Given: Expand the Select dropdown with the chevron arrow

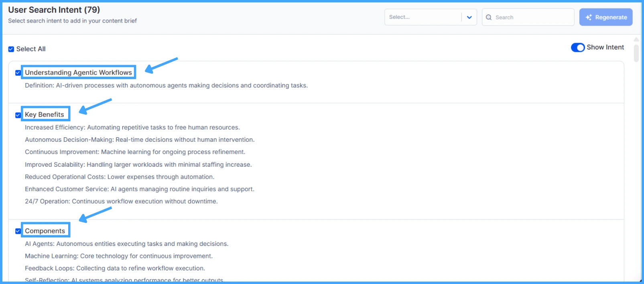Looking at the screenshot, I should click(469, 17).
